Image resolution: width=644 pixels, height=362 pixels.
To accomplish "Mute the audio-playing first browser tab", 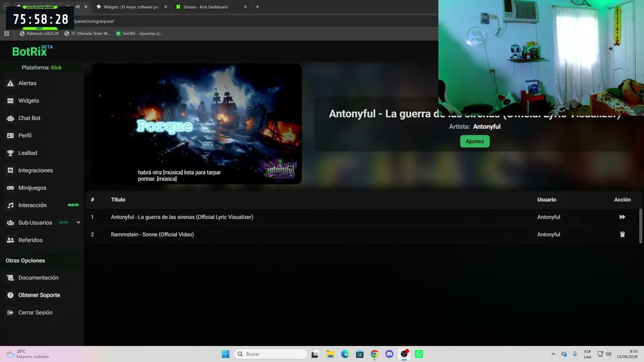I will tap(77, 7).
